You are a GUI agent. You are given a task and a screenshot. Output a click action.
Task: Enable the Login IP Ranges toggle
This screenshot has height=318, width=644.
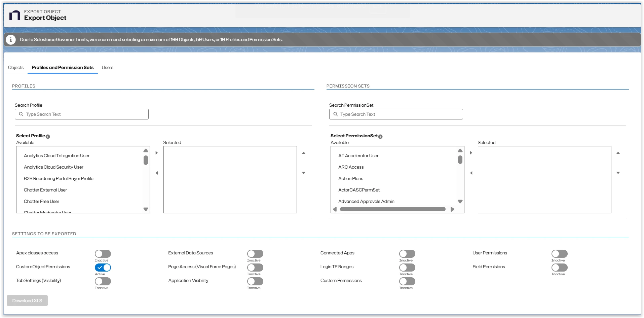click(407, 268)
